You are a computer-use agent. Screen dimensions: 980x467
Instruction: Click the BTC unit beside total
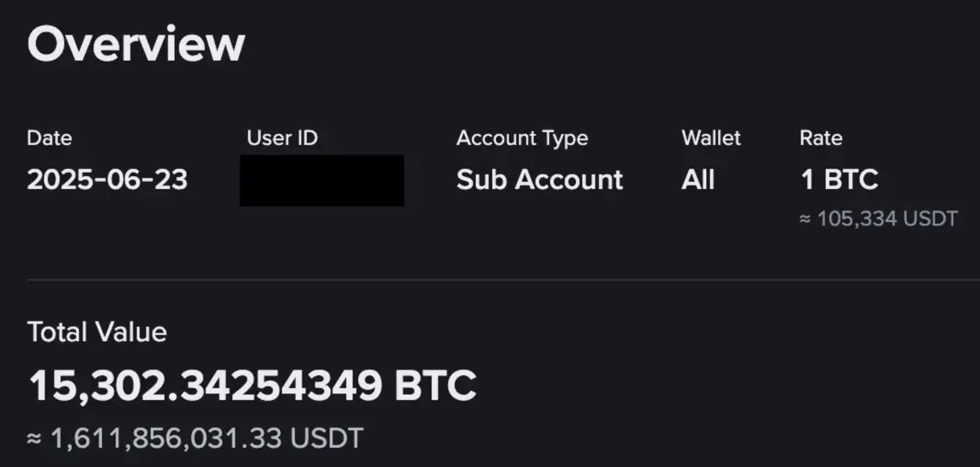click(x=435, y=386)
